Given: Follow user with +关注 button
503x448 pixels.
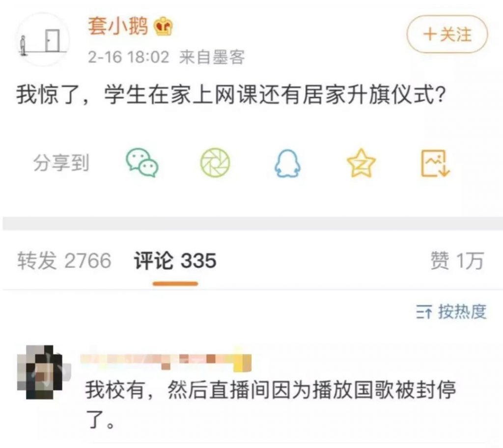Looking at the screenshot, I should [x=447, y=34].
